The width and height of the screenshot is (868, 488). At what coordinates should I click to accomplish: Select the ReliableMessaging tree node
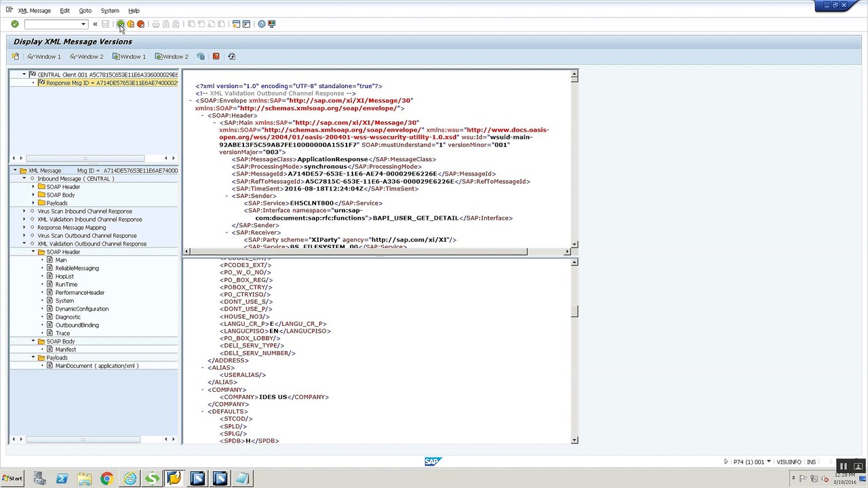click(77, 268)
